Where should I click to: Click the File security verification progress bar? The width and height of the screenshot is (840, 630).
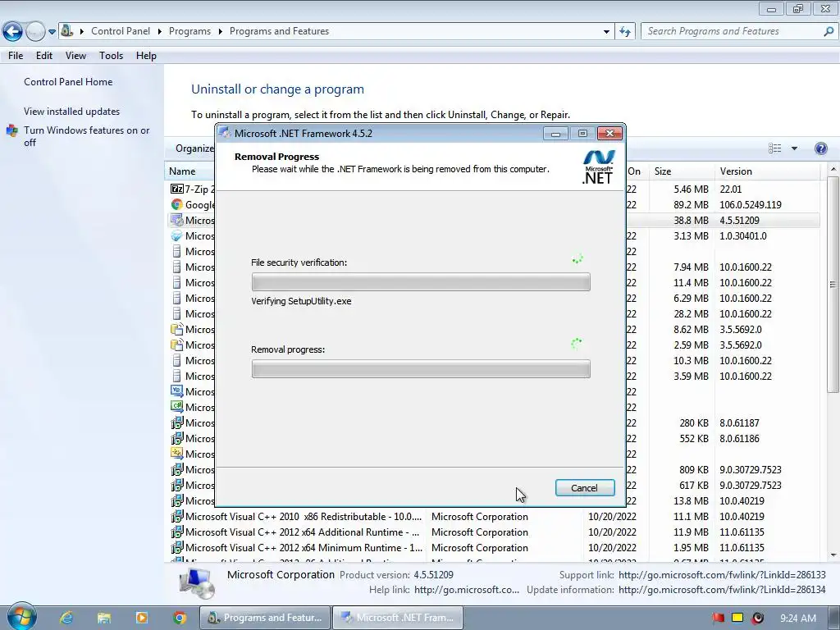[x=421, y=282]
